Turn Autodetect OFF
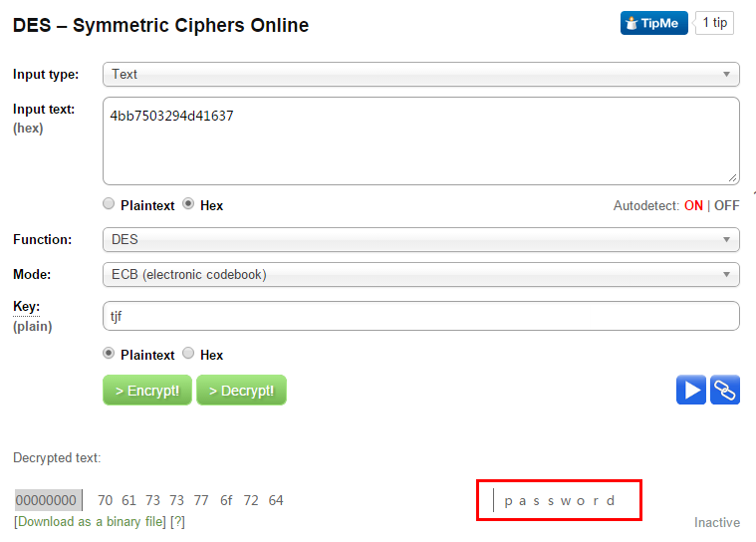 pos(726,206)
